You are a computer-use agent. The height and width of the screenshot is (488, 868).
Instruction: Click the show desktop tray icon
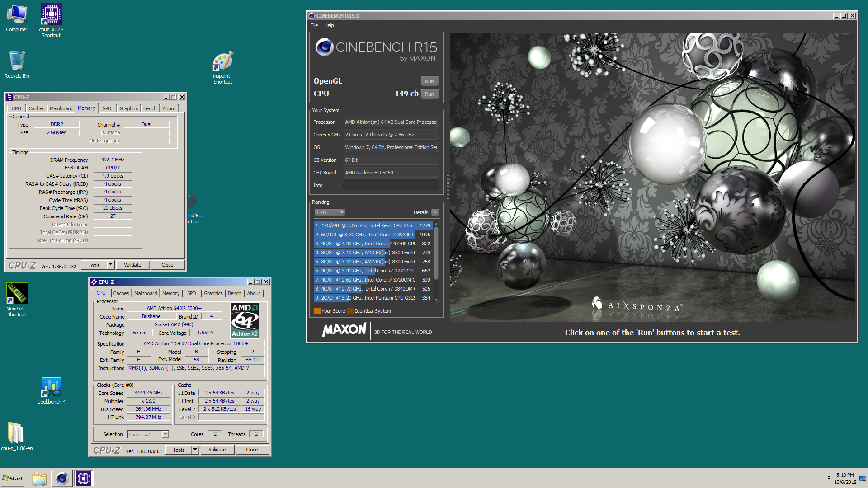pyautogui.click(x=863, y=479)
